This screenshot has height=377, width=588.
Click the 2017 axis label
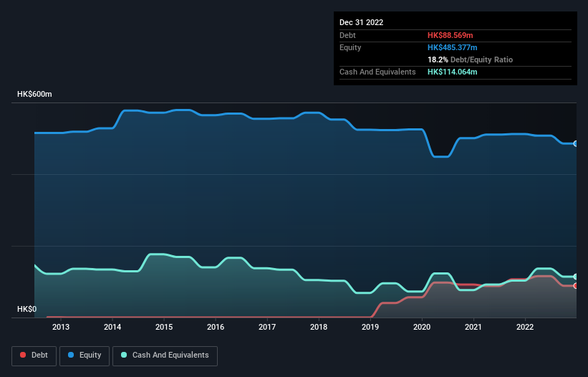[267, 327]
